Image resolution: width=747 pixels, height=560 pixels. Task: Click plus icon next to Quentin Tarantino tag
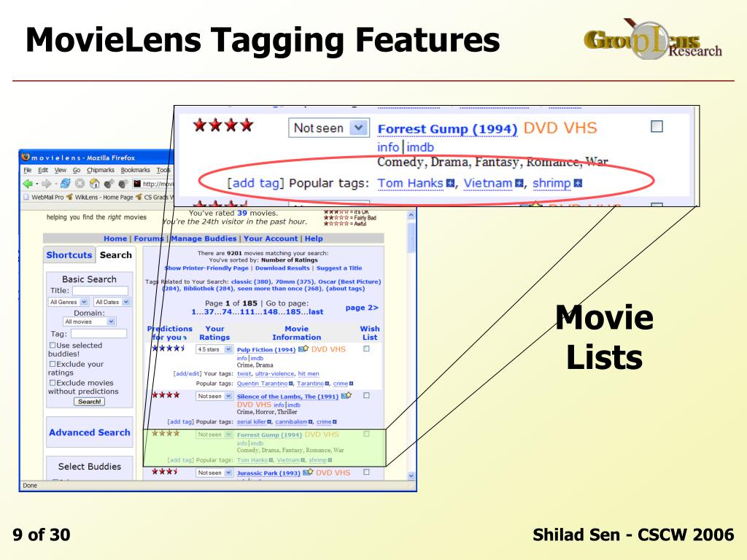[291, 384]
